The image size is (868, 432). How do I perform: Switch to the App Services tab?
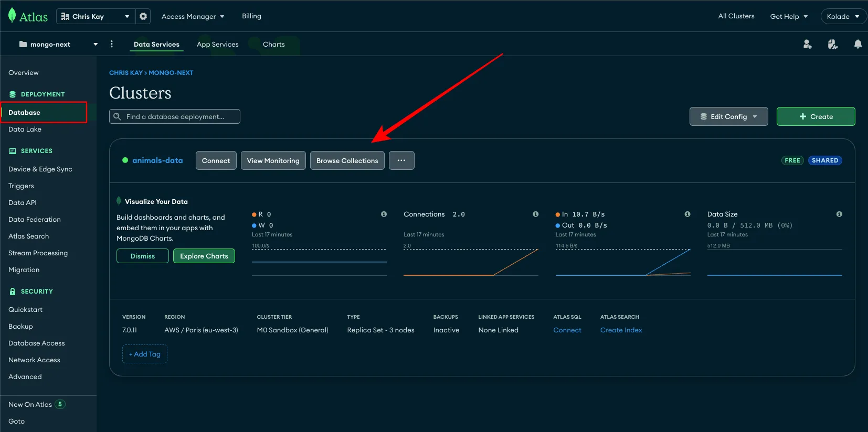[x=217, y=44]
